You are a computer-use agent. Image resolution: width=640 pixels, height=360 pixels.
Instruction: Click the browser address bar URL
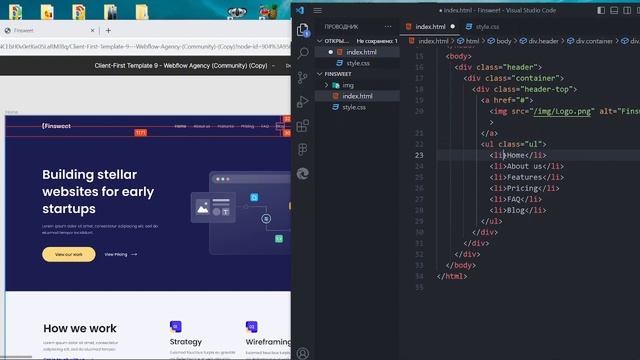(x=145, y=47)
